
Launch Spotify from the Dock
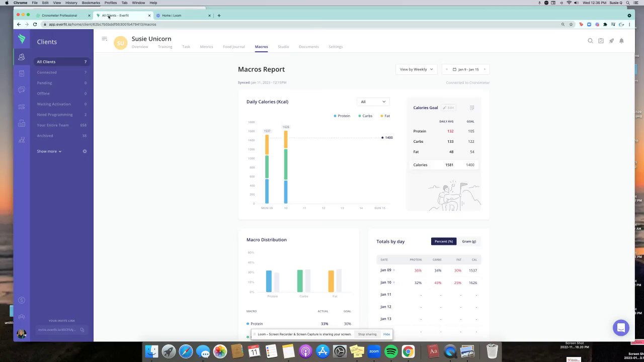click(391, 351)
